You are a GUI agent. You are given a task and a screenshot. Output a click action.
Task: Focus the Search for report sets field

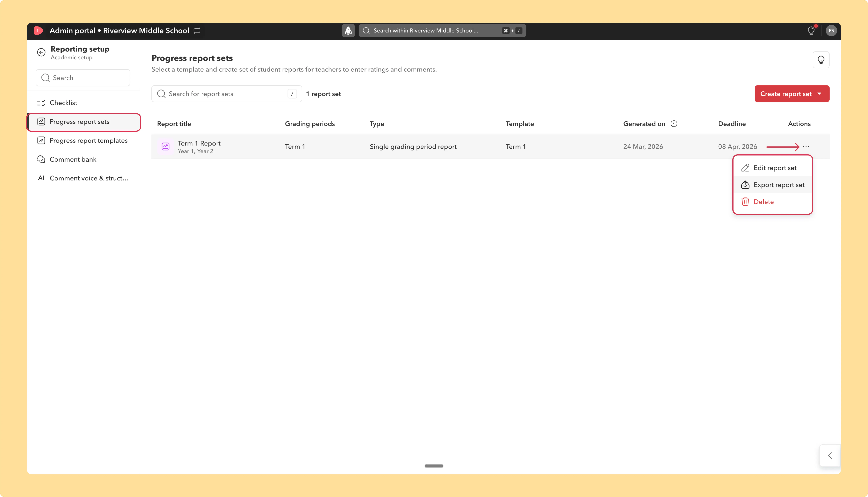tap(226, 94)
